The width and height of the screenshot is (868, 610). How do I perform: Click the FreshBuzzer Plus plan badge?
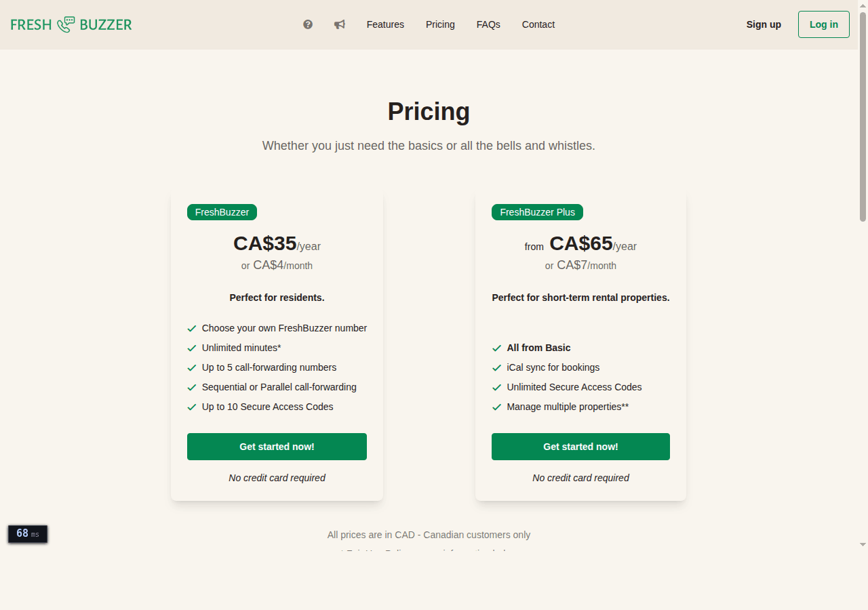click(537, 212)
